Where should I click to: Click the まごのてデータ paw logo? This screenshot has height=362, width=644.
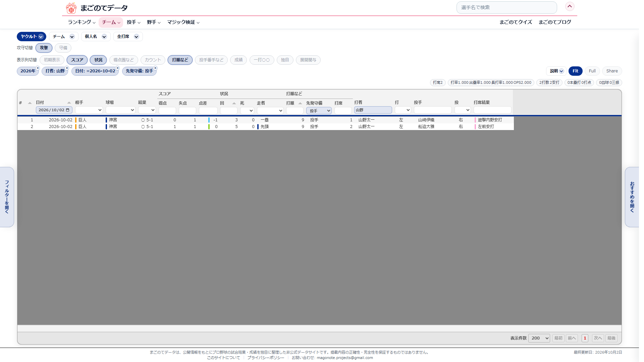(71, 8)
